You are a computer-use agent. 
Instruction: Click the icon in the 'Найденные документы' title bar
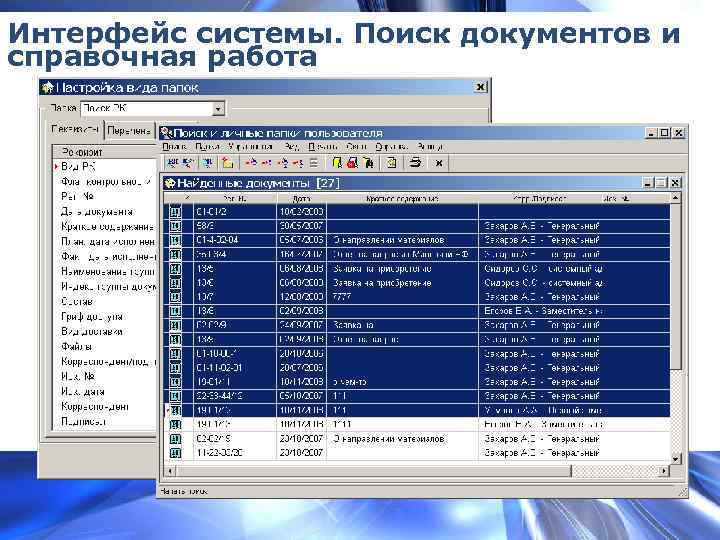pos(170,183)
